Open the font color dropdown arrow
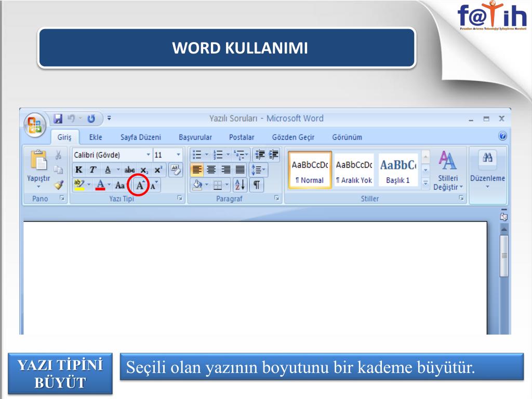532x399 pixels. [x=109, y=184]
